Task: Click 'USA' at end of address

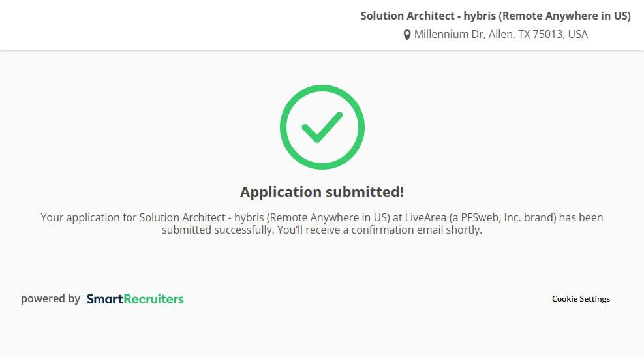Action: point(578,34)
